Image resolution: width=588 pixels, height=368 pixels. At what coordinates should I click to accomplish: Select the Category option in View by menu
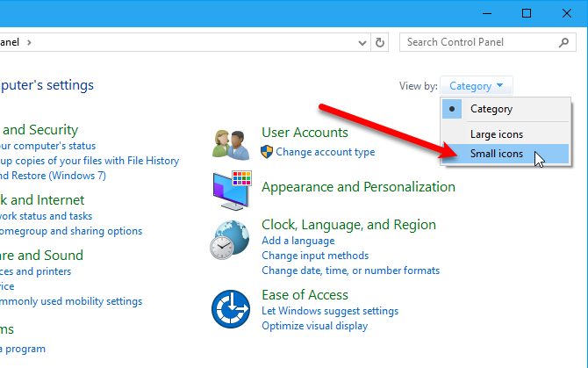pos(506,109)
